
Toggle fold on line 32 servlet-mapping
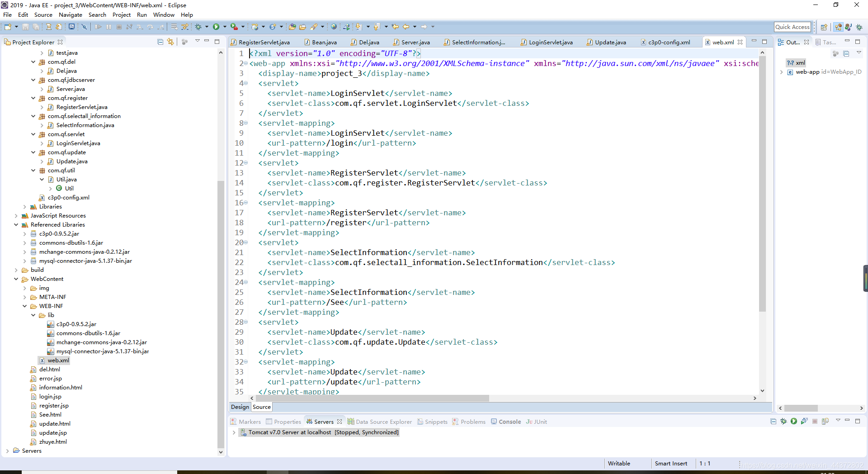246,362
